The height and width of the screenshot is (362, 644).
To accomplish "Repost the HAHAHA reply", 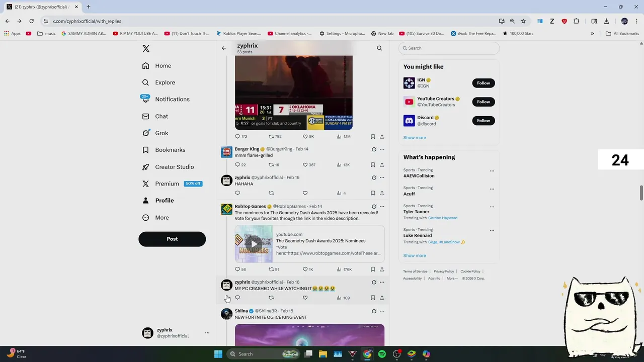I will [x=271, y=193].
